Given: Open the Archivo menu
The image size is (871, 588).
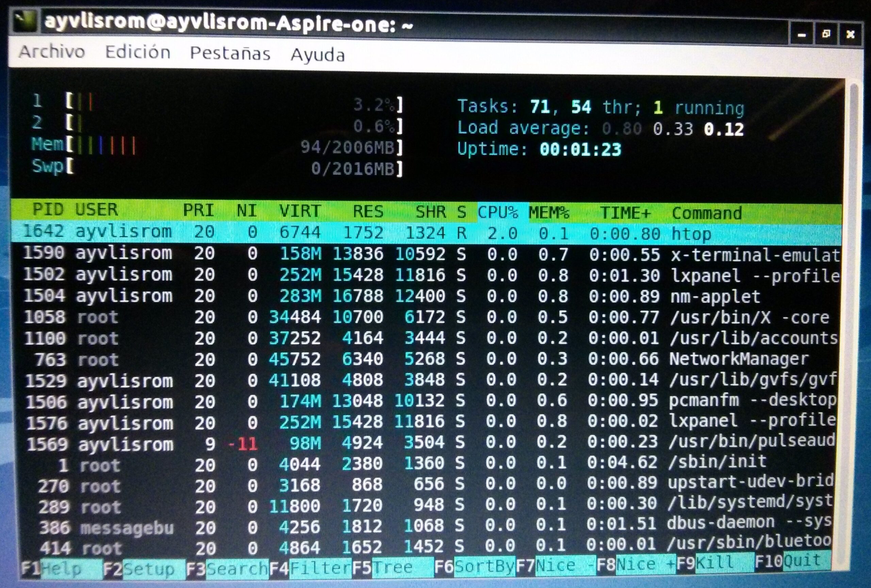Looking at the screenshot, I should tap(52, 52).
